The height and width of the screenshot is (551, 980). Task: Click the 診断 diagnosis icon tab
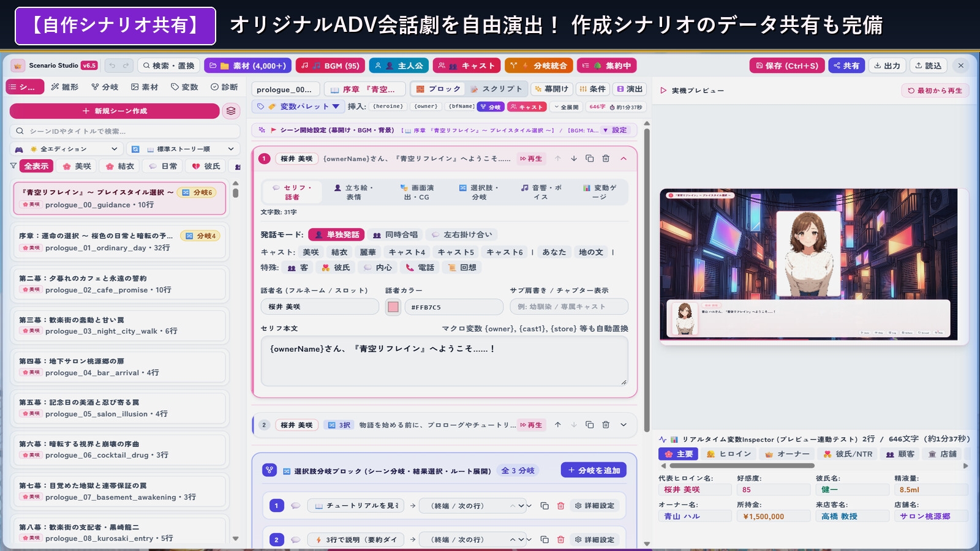point(224,87)
